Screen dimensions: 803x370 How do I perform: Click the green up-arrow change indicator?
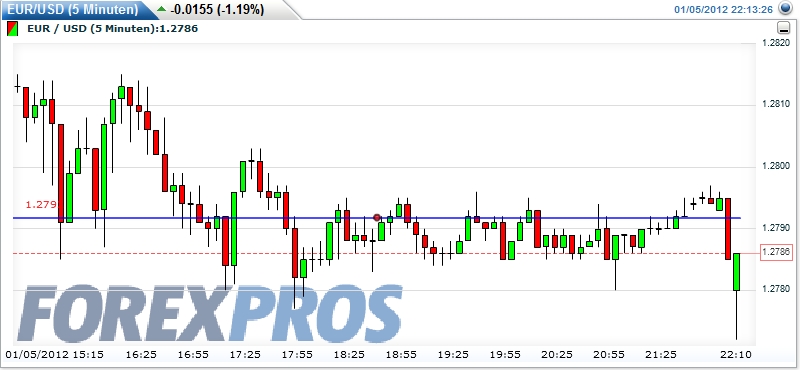point(161,9)
